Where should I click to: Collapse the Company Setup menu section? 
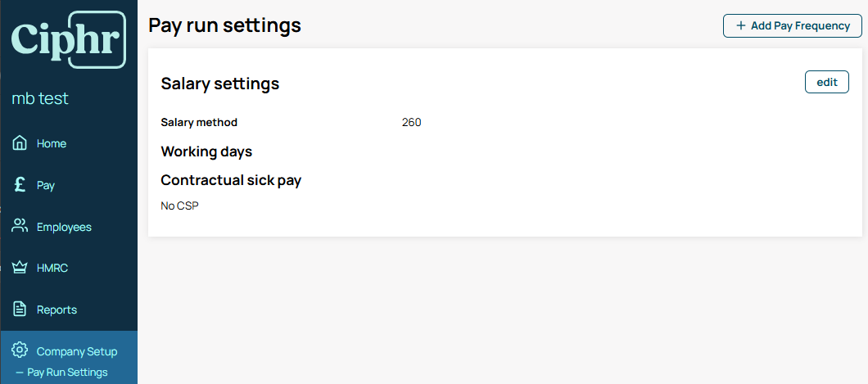(x=69, y=350)
